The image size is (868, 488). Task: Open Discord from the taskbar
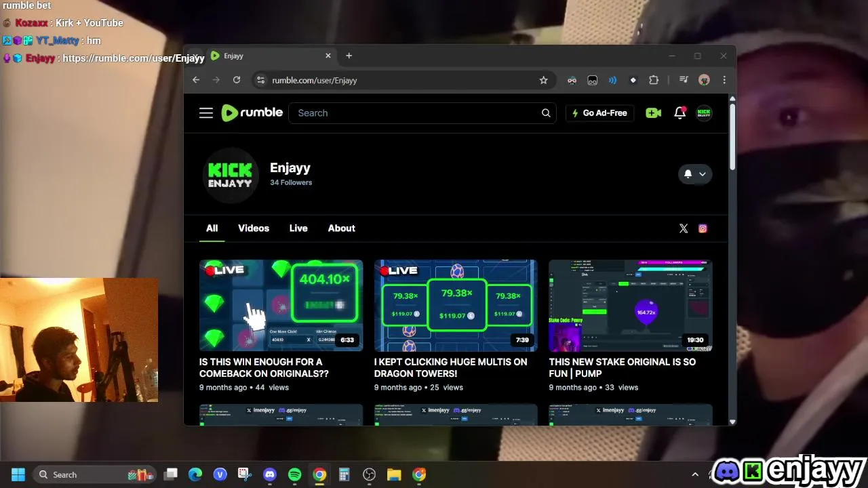[270, 474]
